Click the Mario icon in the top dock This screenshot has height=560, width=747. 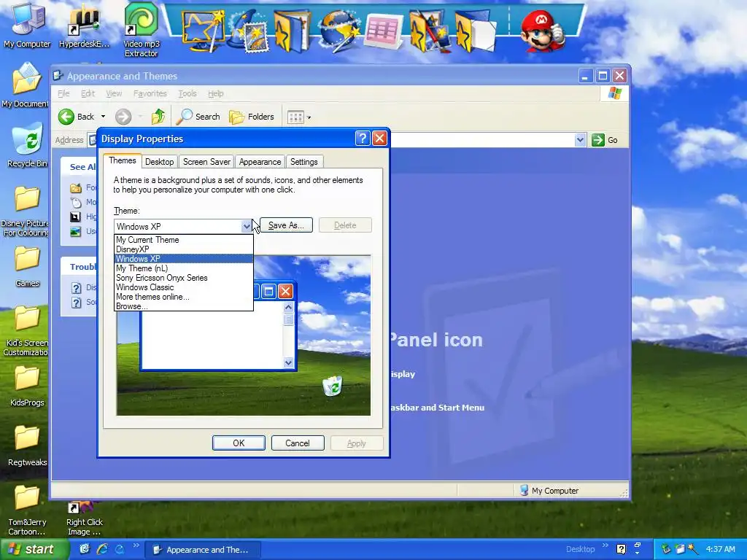tap(542, 31)
